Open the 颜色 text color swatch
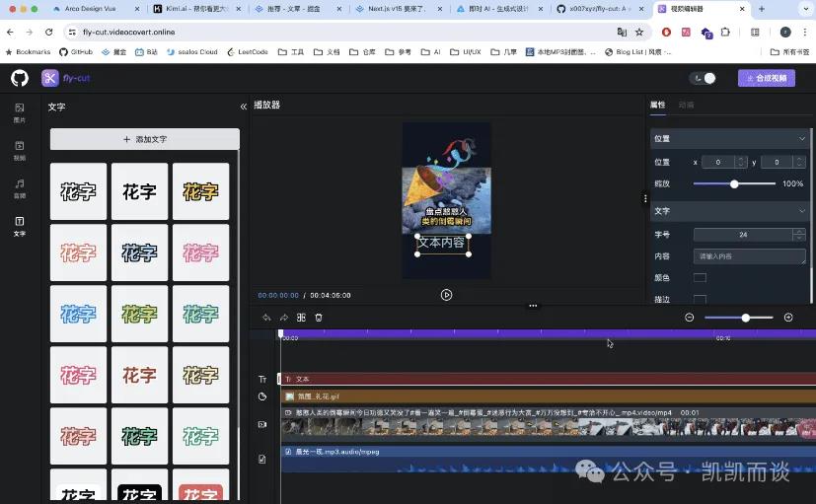The width and height of the screenshot is (816, 504). tap(700, 278)
